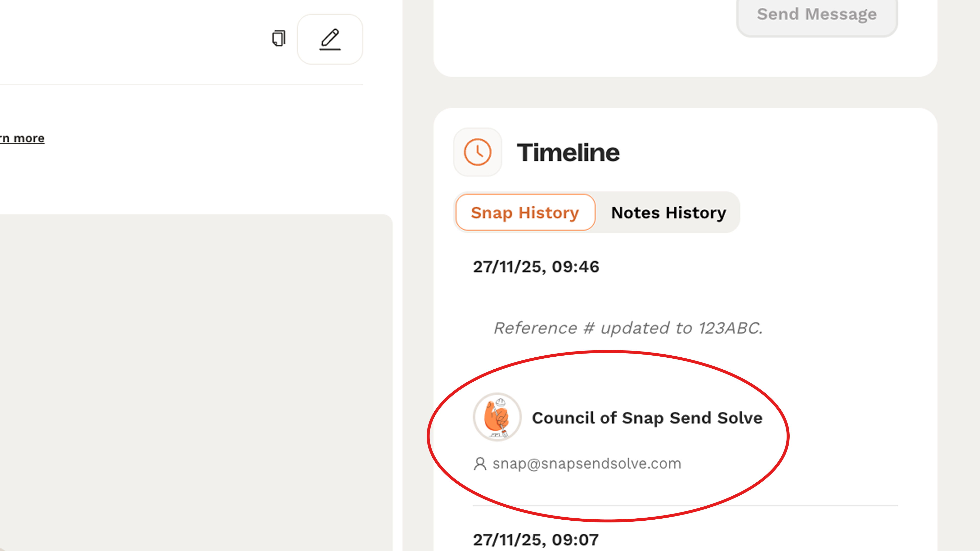The width and height of the screenshot is (980, 551).
Task: Click the Council of Snap Send Solve name
Action: click(647, 418)
